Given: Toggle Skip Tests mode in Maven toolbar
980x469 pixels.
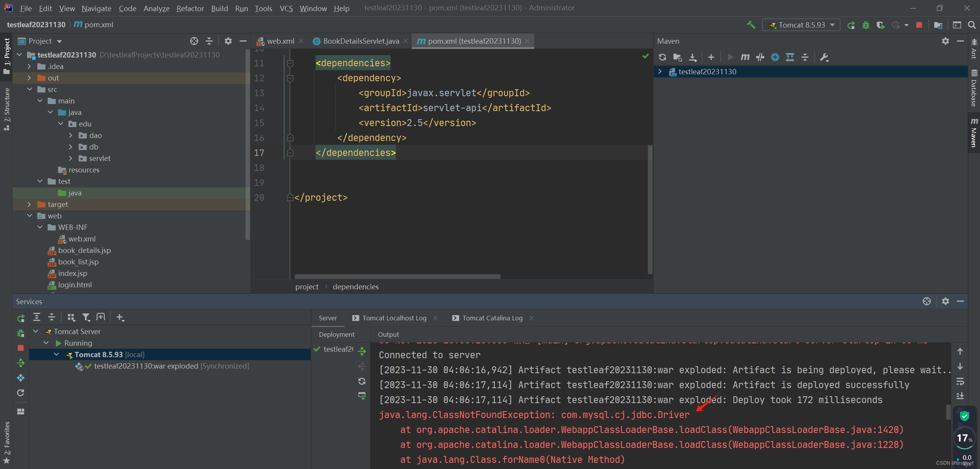Looking at the screenshot, I should point(775,57).
